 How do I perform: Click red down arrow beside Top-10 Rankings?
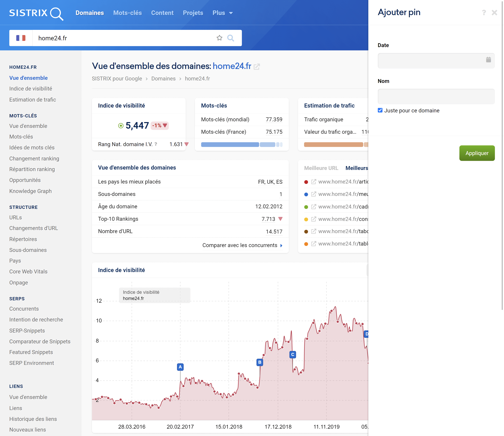coord(280,219)
